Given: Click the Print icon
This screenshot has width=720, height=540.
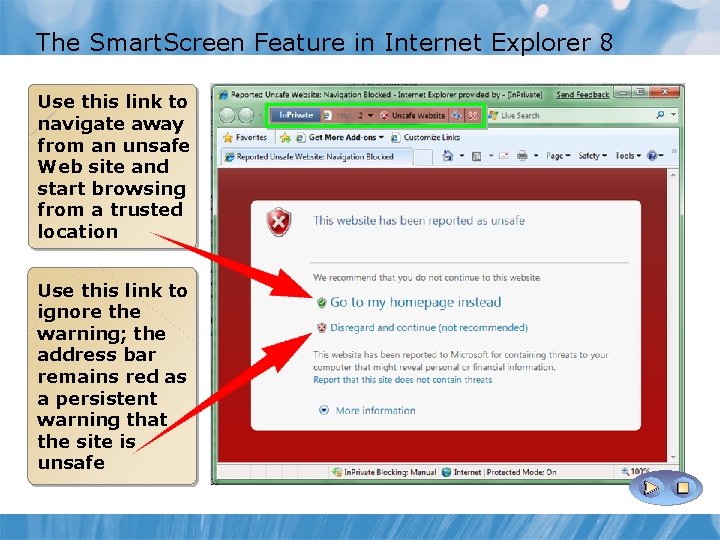Looking at the screenshot, I should (x=522, y=156).
